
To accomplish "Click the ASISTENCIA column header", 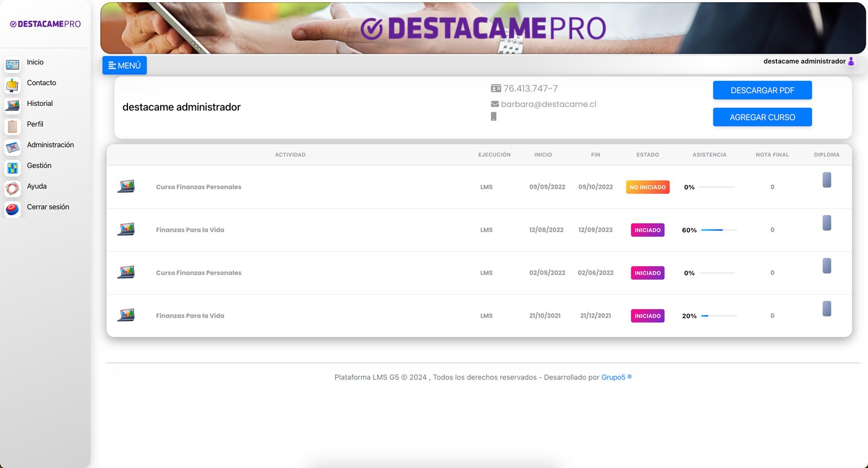I will pyautogui.click(x=709, y=155).
